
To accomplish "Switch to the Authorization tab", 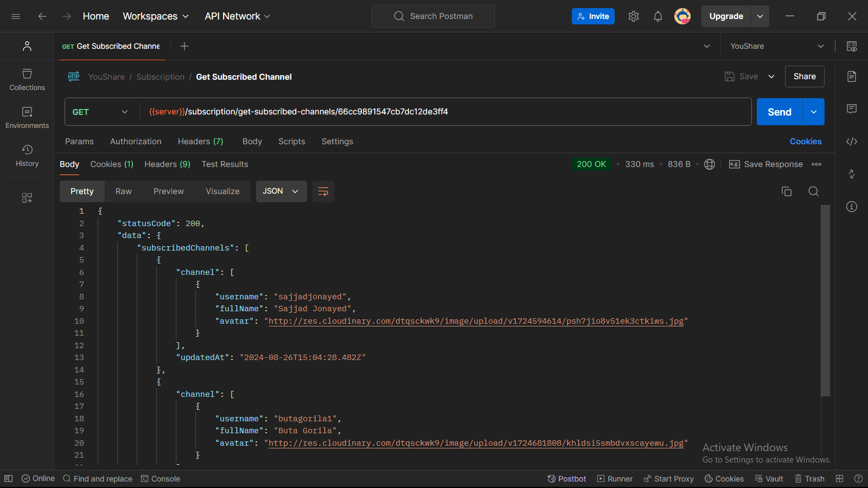I will click(x=136, y=142).
